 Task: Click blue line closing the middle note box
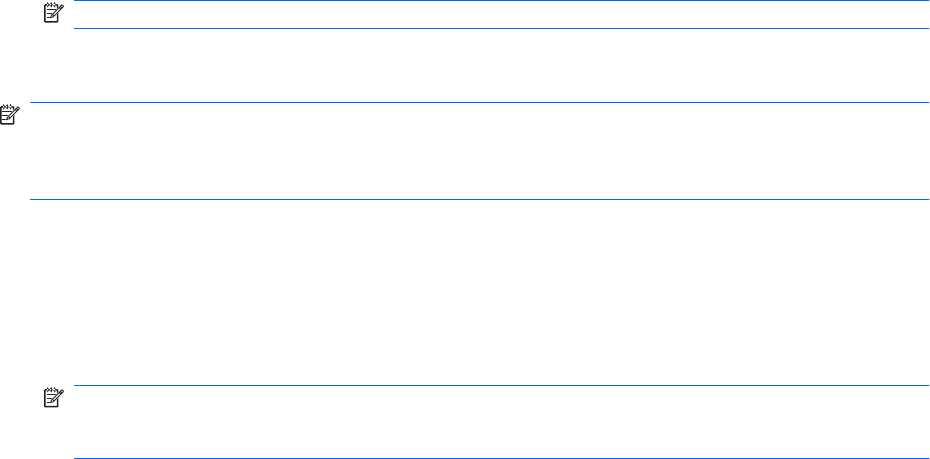480,200
